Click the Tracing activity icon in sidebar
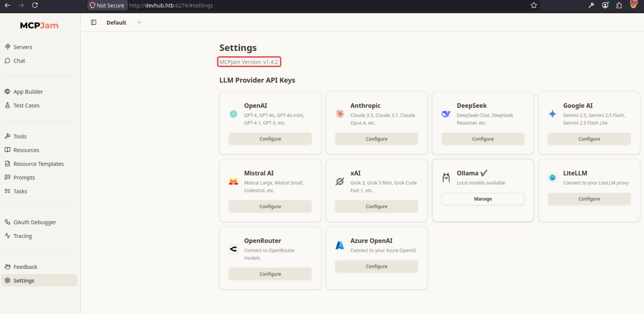The image size is (644, 314). (x=7, y=236)
